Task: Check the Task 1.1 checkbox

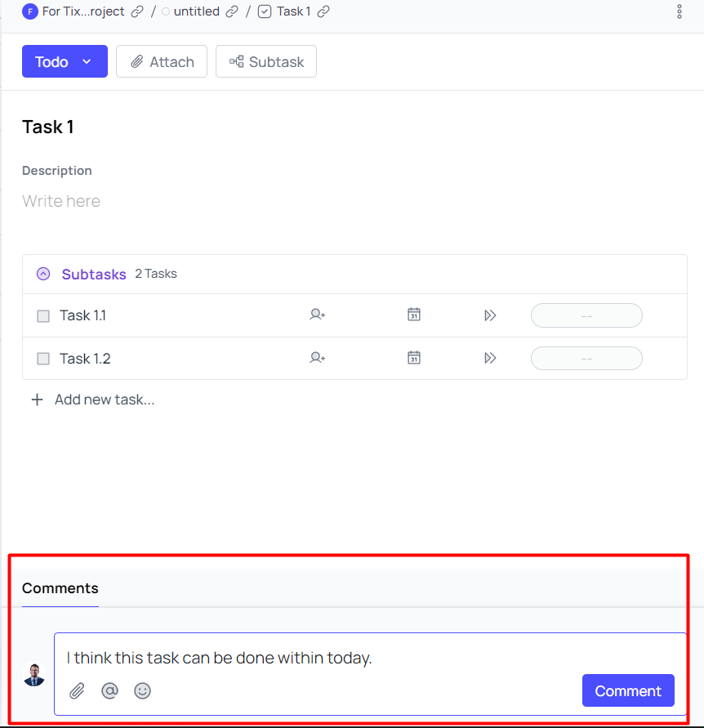Action: point(43,316)
